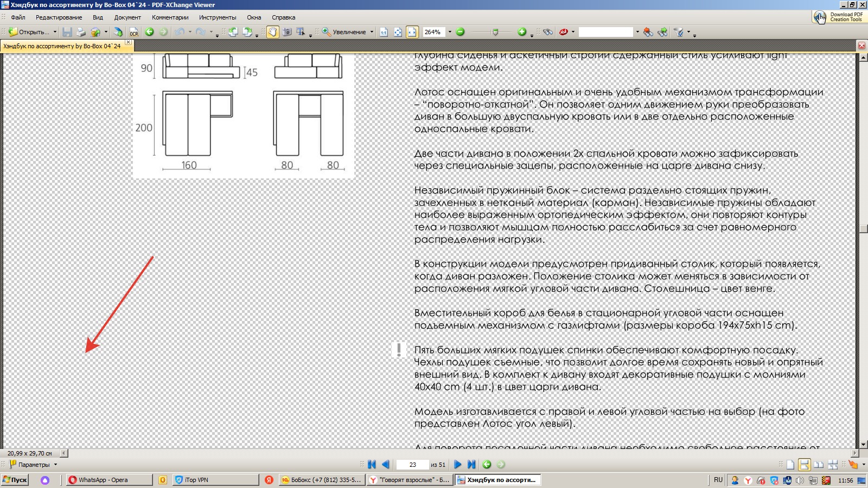868x488 pixels.
Task: Open Undo history dropdown arrow
Action: pos(190,32)
